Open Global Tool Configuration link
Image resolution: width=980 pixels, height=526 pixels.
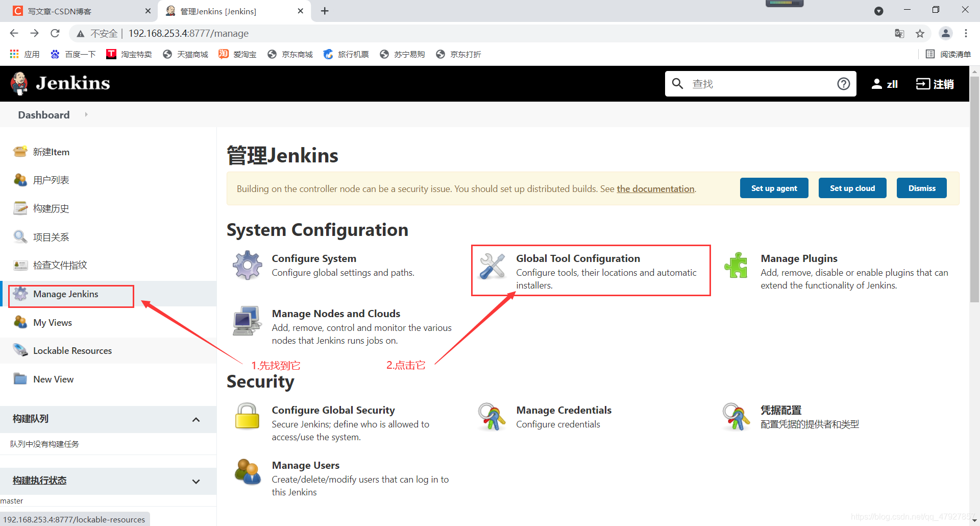click(578, 258)
